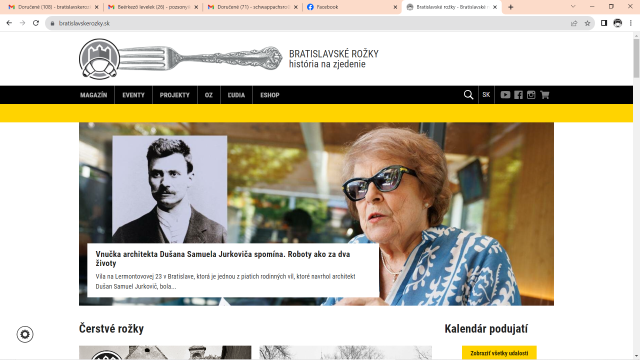This screenshot has width=640, height=360.
Task: Open the OZ menu item
Action: [x=209, y=95]
